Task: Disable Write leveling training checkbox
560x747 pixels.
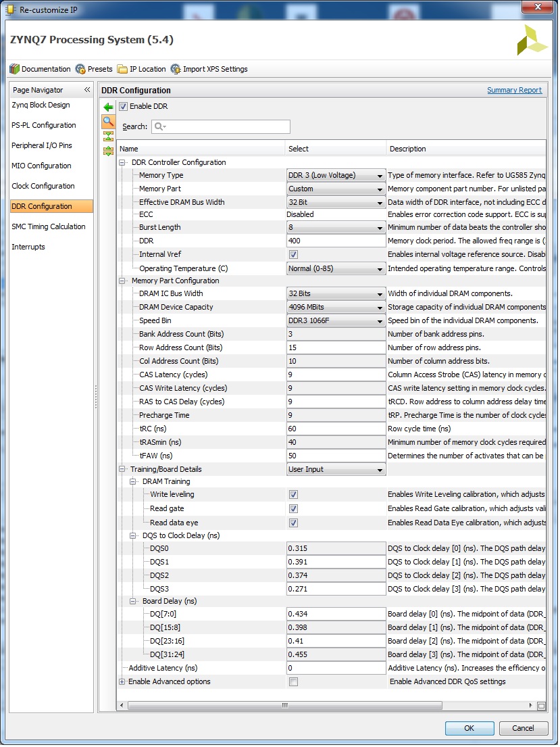Action: click(293, 495)
